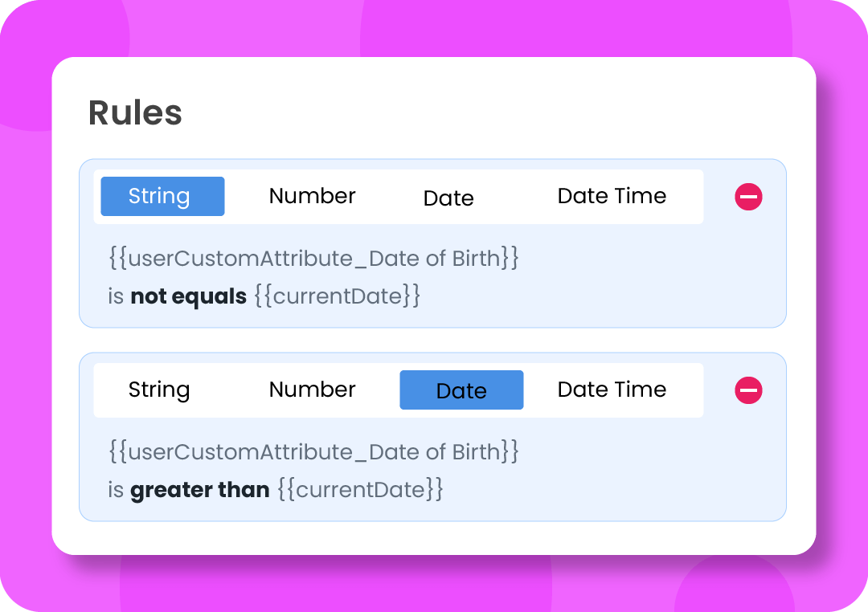Change second rule to String type
This screenshot has width=868, height=612.
(x=159, y=390)
